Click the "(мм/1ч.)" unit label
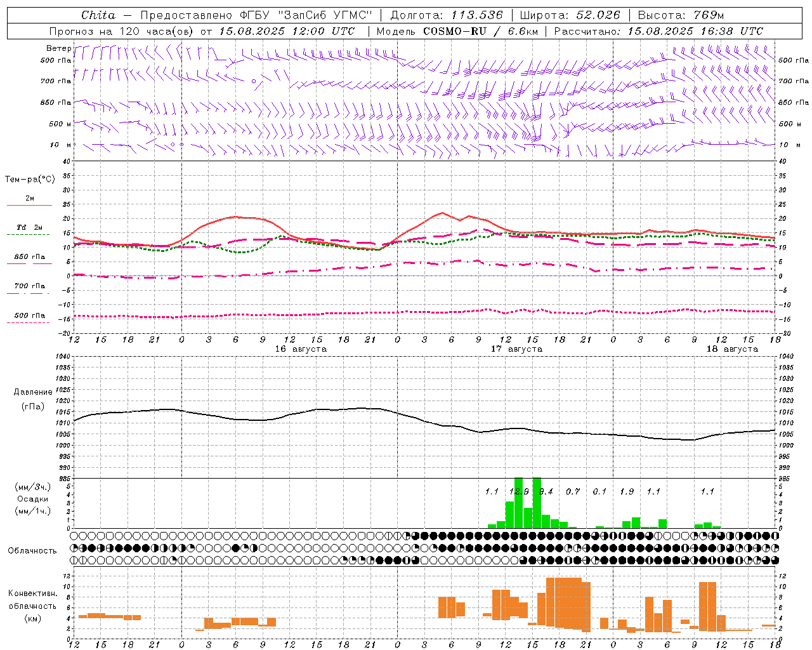812x650 pixels. (x=33, y=511)
